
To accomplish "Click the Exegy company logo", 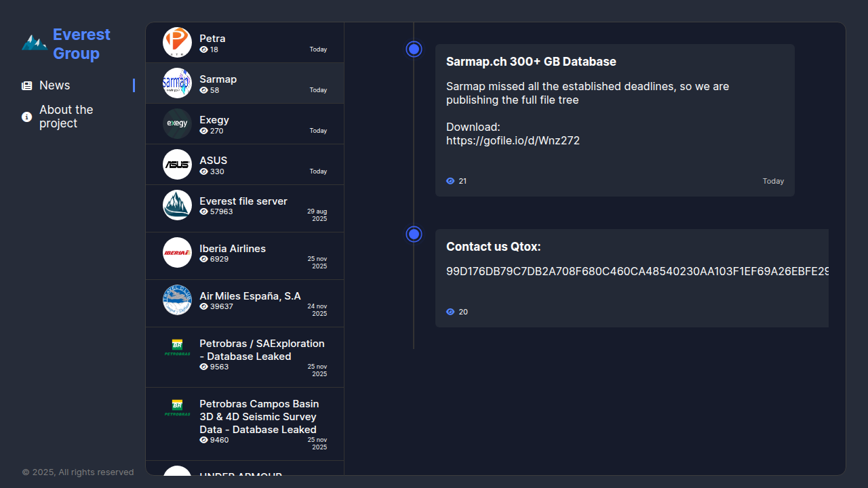I will tap(177, 124).
